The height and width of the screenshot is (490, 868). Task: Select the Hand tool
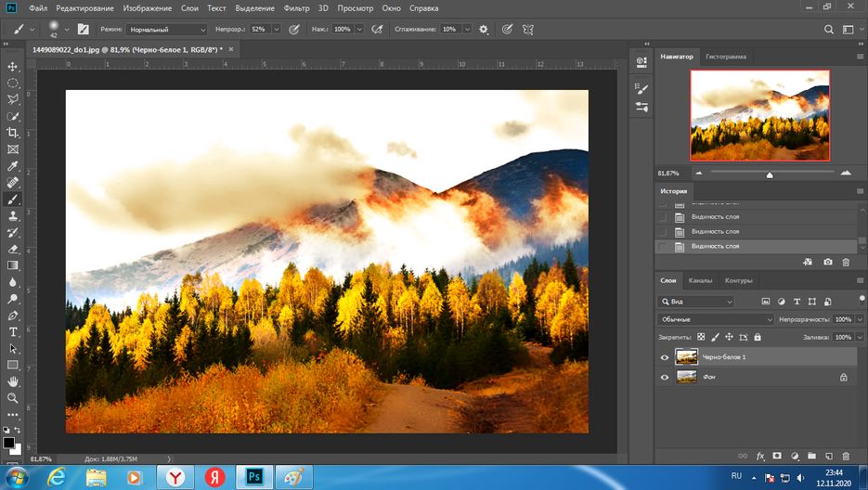[12, 382]
